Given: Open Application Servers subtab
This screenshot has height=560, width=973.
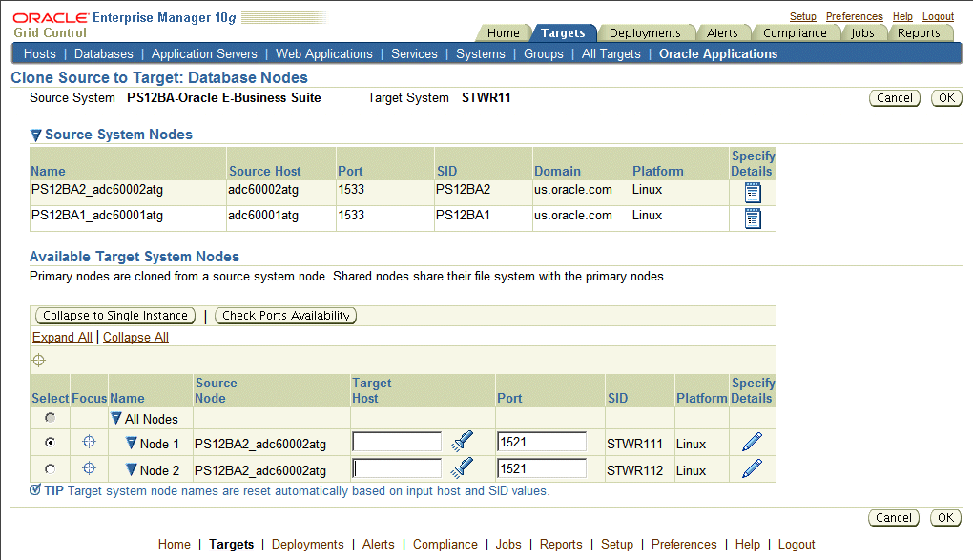Looking at the screenshot, I should click(x=204, y=54).
